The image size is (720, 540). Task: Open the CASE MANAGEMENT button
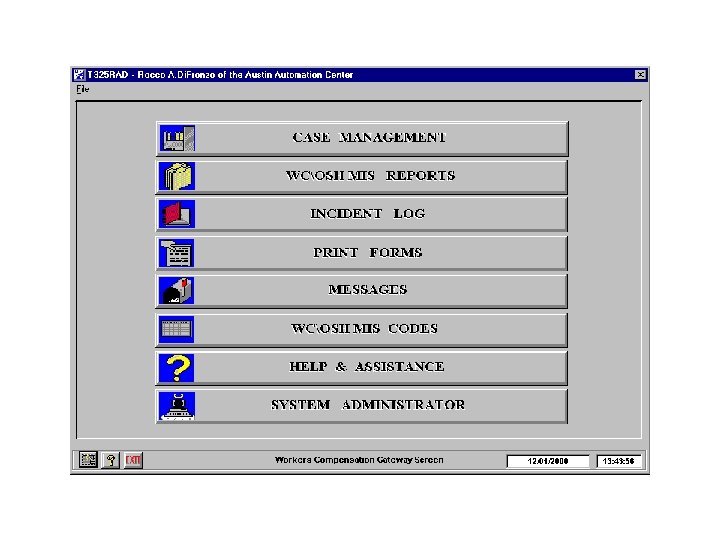(x=362, y=139)
